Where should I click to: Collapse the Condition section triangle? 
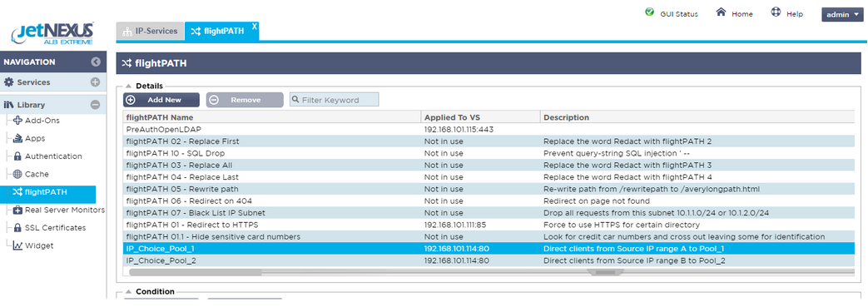click(x=128, y=291)
